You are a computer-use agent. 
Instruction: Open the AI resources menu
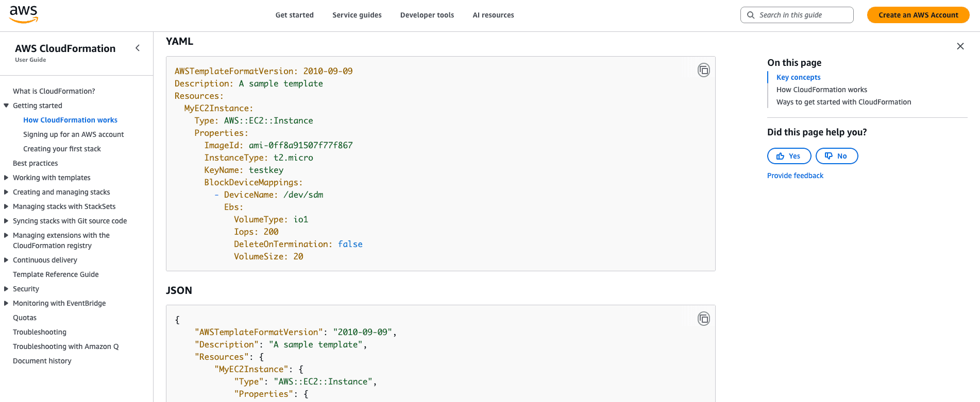pos(493,15)
